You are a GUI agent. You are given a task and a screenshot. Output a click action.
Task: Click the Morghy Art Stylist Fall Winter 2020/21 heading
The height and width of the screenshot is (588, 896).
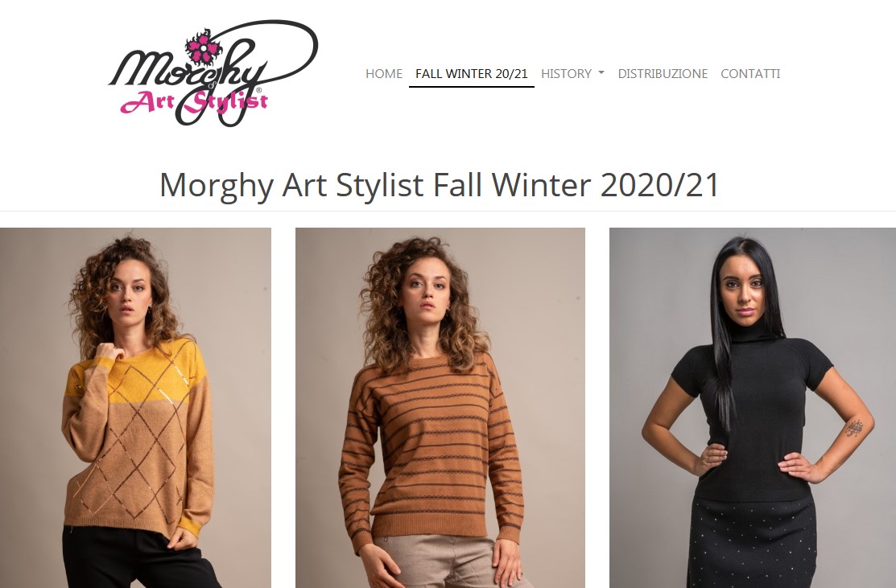coord(439,185)
